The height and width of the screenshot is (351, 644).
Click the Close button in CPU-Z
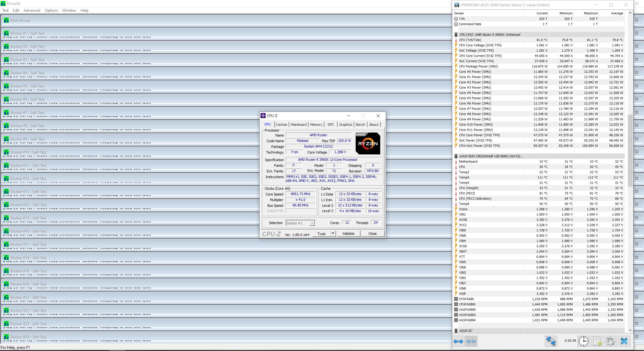[372, 234]
